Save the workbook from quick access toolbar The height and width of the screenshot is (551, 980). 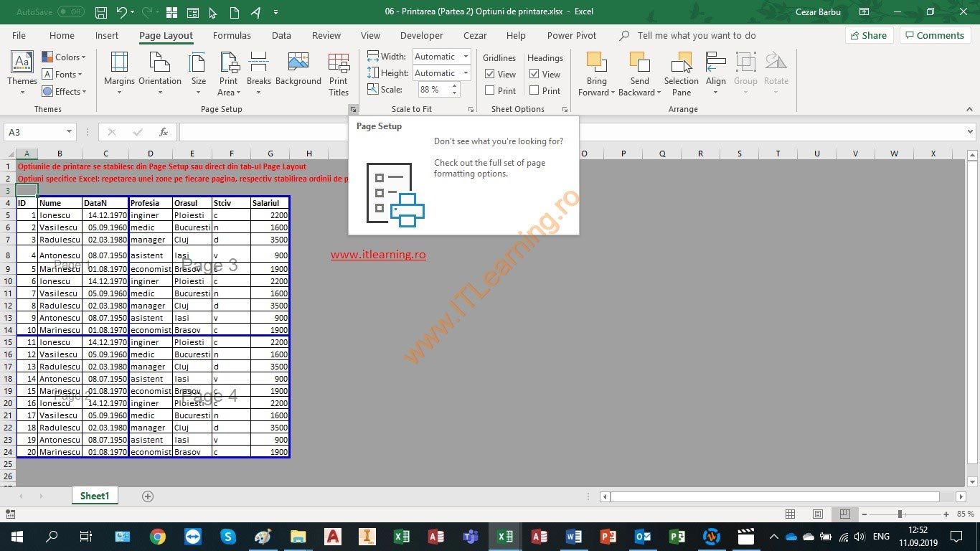coord(101,12)
